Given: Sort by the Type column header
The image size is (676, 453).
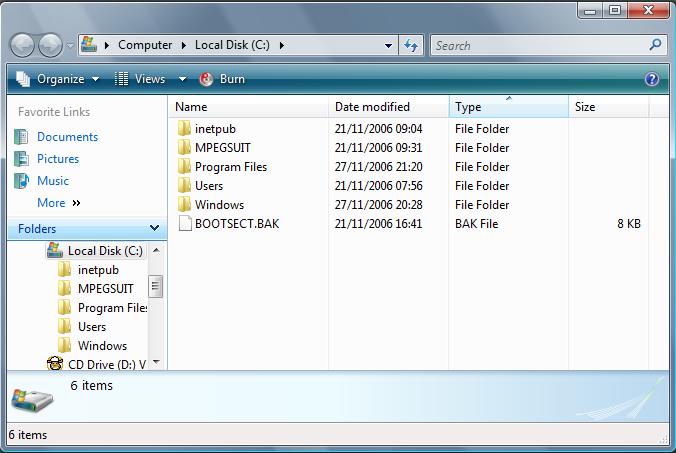Looking at the screenshot, I should click(509, 107).
